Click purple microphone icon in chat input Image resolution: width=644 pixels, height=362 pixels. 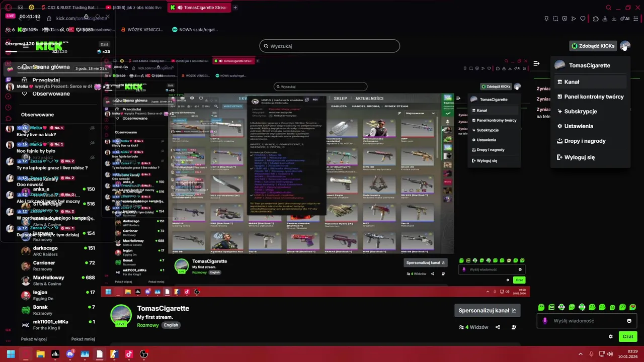(x=545, y=321)
